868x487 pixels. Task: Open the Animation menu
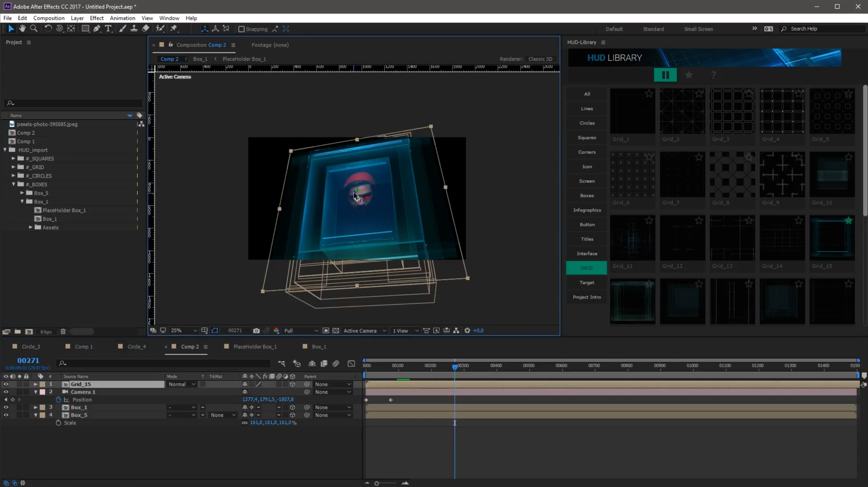pos(122,18)
